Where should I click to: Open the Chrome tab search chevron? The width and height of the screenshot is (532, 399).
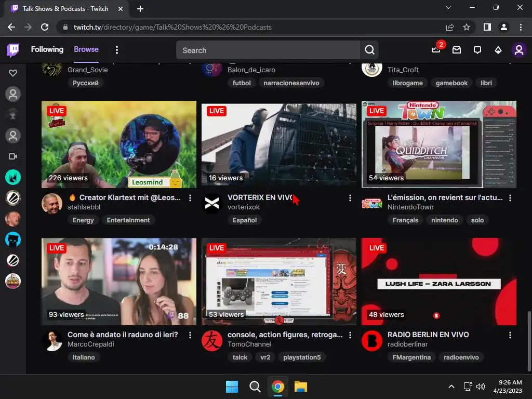point(448,7)
